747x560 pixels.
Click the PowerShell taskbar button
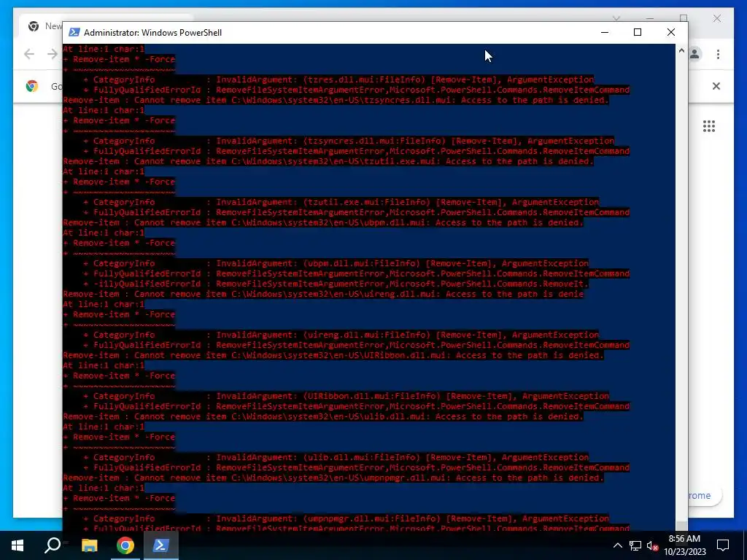click(x=160, y=545)
